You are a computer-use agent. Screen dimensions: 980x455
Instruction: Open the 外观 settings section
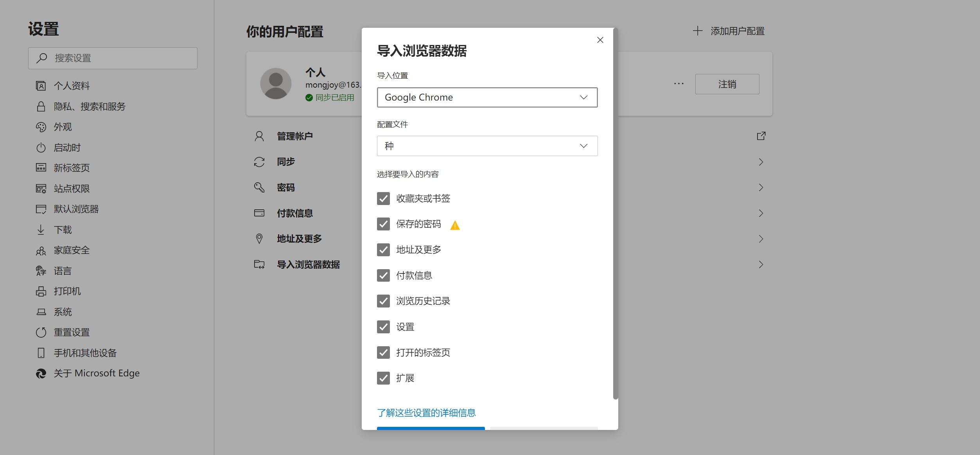tap(63, 127)
